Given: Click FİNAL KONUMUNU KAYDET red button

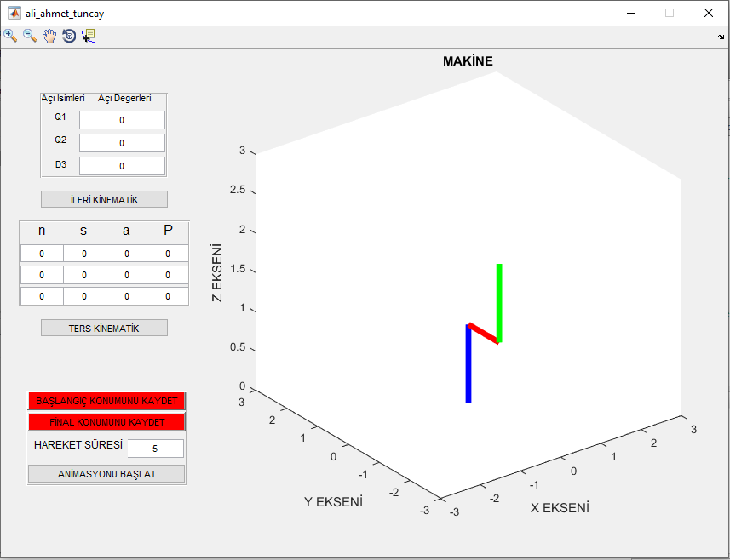Looking at the screenshot, I should (106, 420).
